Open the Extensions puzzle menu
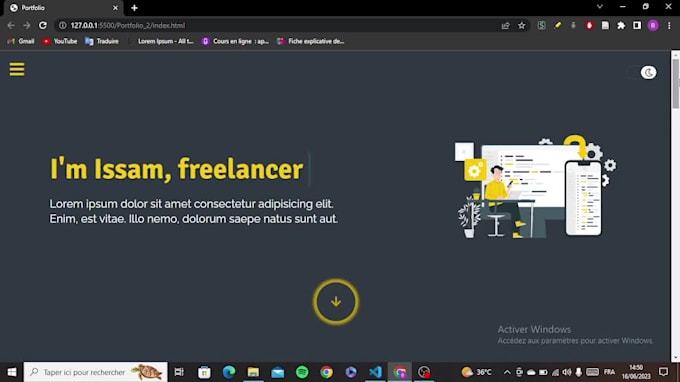This screenshot has width=680, height=382. [x=621, y=26]
